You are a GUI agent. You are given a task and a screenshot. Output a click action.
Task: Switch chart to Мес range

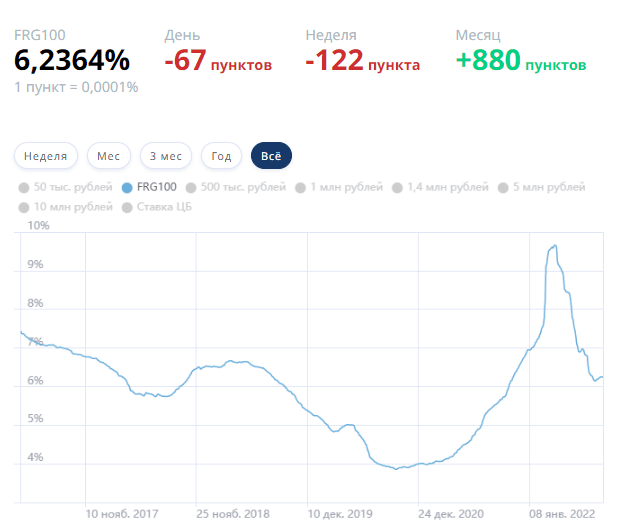(108, 156)
